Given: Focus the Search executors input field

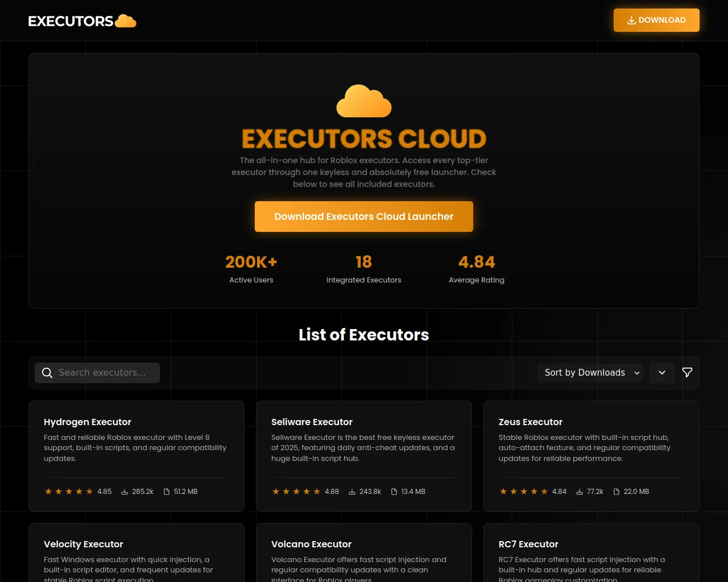Looking at the screenshot, I should 97,373.
